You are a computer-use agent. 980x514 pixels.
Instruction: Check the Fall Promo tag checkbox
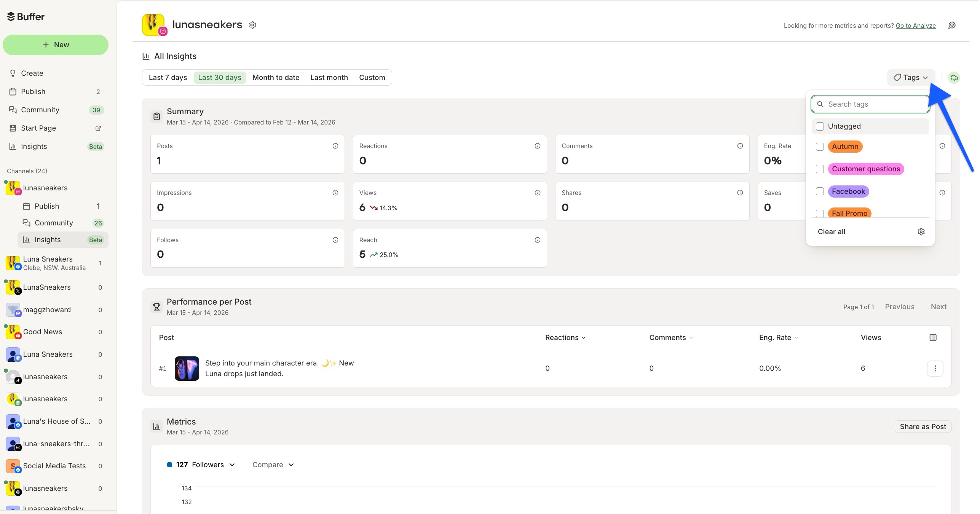[820, 214]
